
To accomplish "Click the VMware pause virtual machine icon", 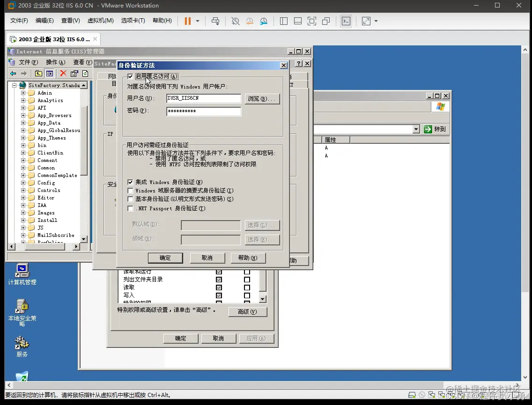I will click(x=187, y=21).
